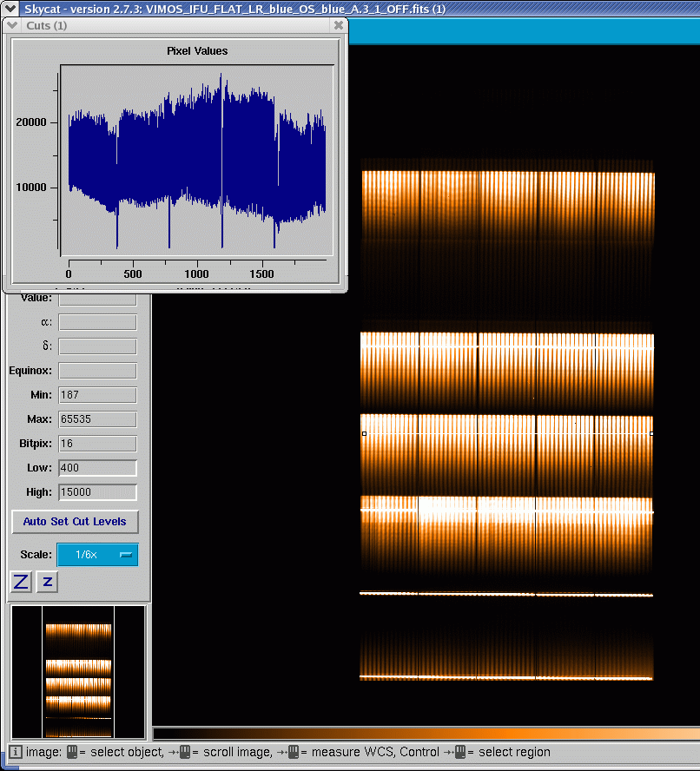Click the Equinox field
700x771 pixels.
coord(97,371)
